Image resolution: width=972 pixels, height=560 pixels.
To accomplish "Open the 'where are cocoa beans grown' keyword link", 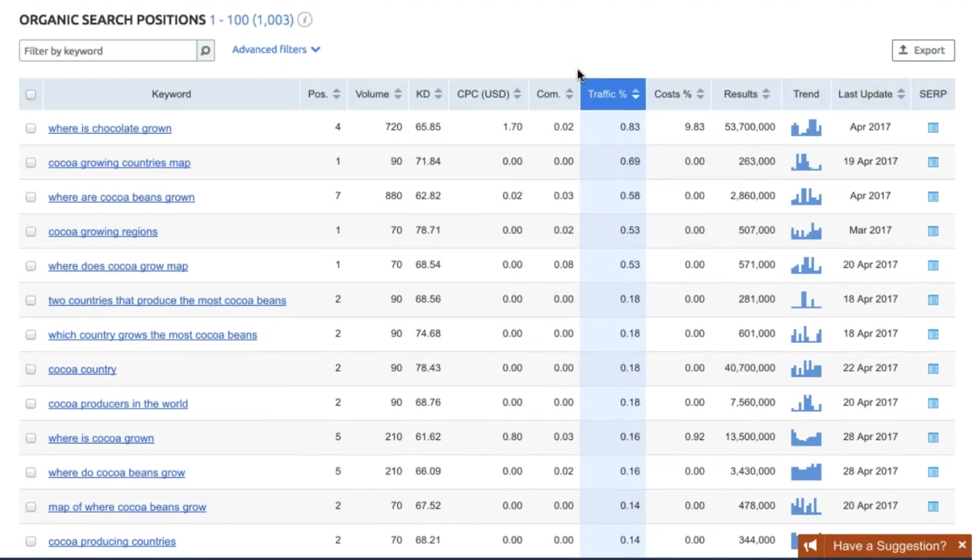I will click(x=121, y=197).
